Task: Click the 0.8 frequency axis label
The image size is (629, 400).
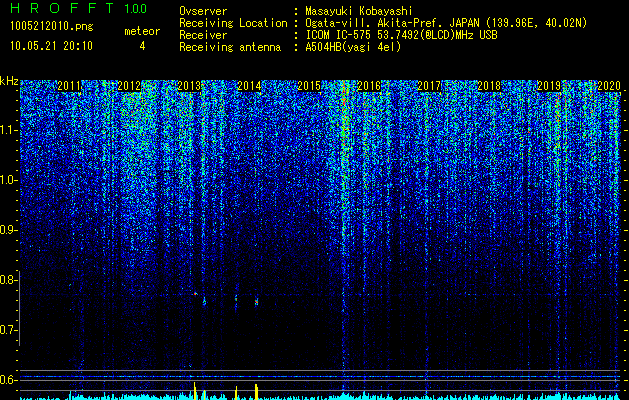Action: tap(8, 280)
